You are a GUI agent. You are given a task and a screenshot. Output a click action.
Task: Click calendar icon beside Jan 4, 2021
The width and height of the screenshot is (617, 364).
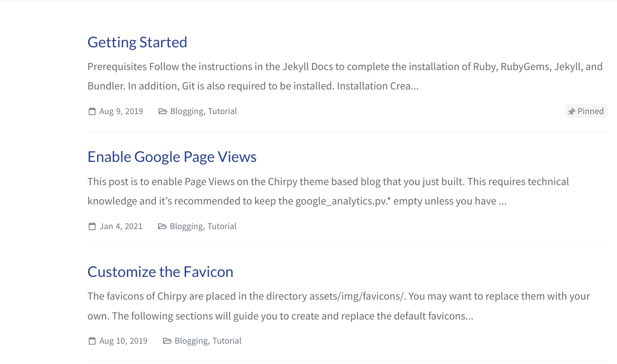92,226
